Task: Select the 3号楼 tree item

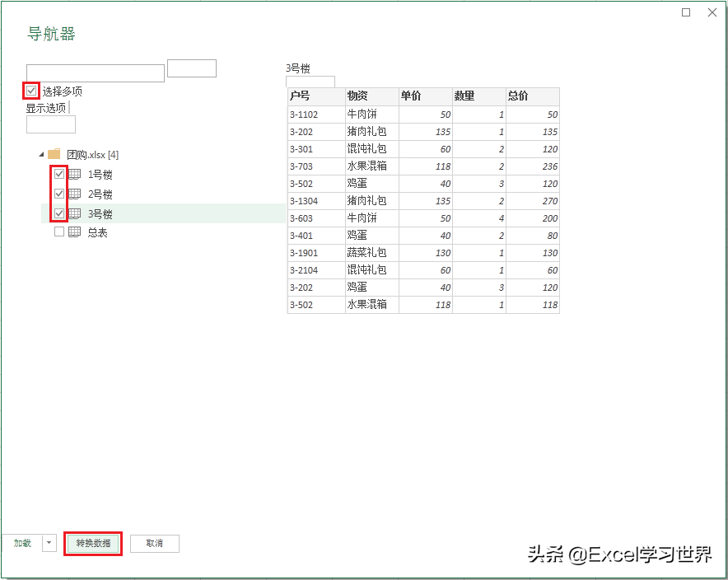Action: point(100,213)
